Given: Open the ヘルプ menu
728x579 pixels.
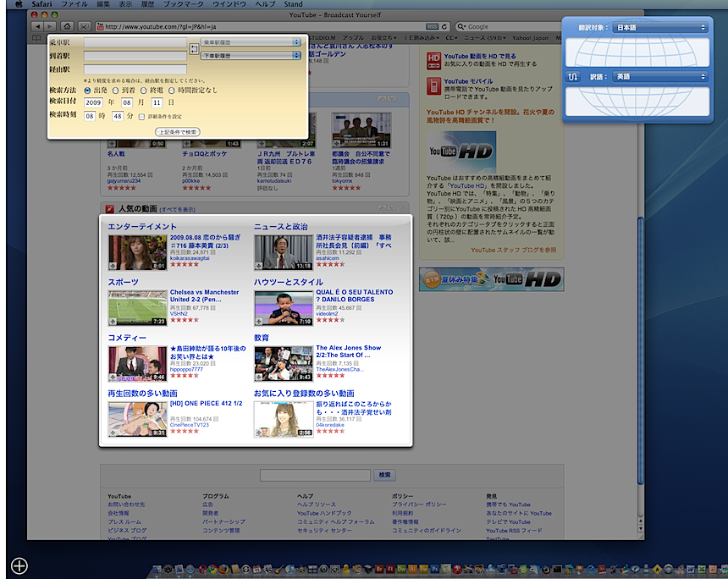Looking at the screenshot, I should [x=266, y=4].
